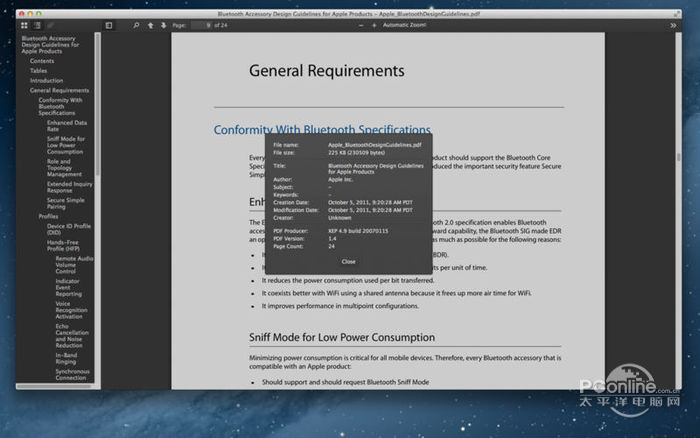Image resolution: width=700 pixels, height=438 pixels.
Task: Go to next page arrow
Action: (163, 25)
